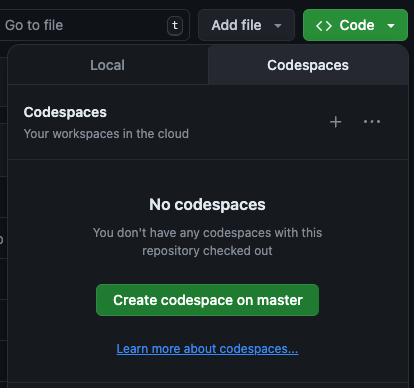Click the 'No codespaces' heading
Image resolution: width=414 pixels, height=388 pixels.
pyautogui.click(x=207, y=204)
